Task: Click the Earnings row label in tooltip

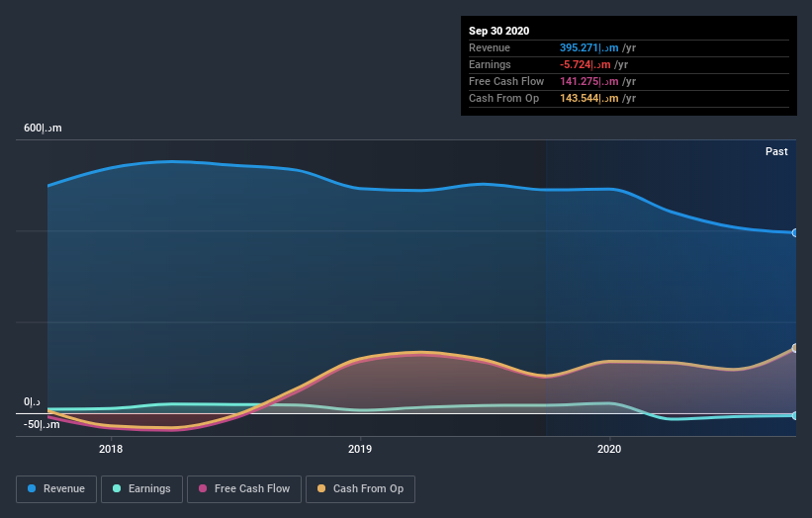Action: [490, 64]
